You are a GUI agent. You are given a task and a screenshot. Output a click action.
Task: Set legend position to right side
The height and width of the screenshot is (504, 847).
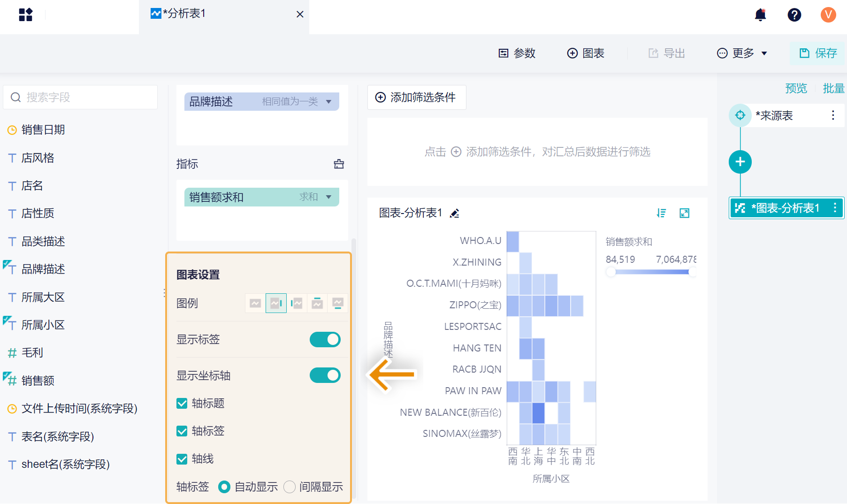click(x=276, y=303)
